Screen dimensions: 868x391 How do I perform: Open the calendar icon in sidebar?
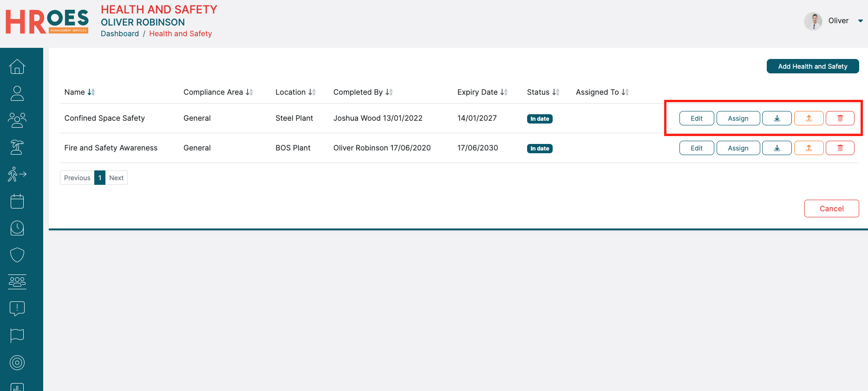tap(17, 201)
